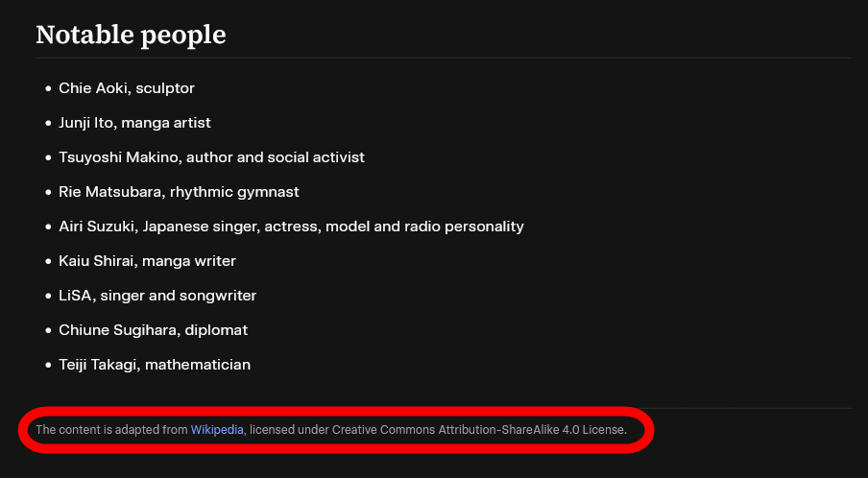Select Rie Matsubara, rhythmic gymnast entry
868x478 pixels.
(x=179, y=192)
